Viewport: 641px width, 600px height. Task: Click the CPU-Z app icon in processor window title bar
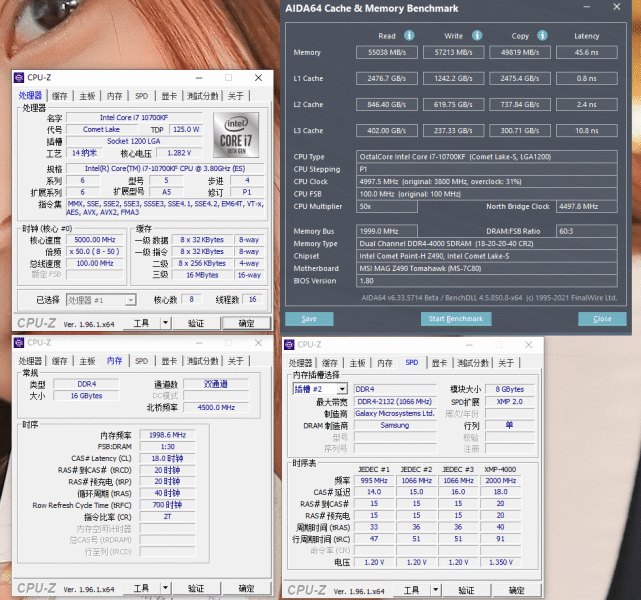[19, 78]
